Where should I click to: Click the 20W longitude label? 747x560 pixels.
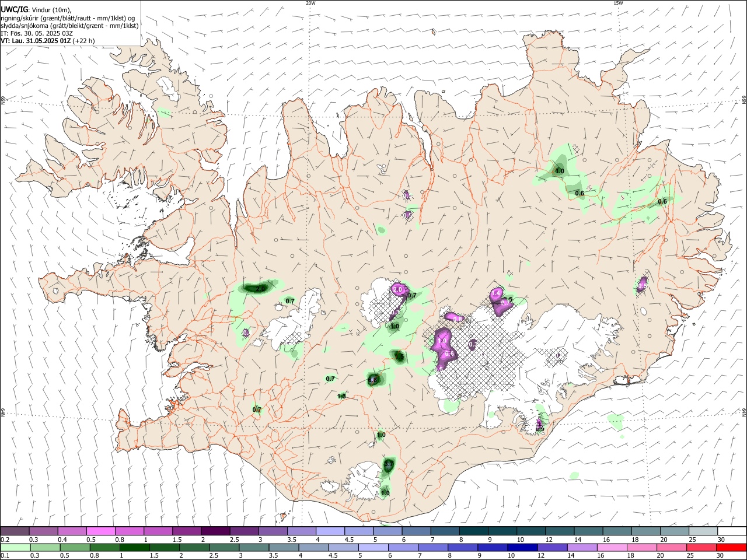(310, 3)
